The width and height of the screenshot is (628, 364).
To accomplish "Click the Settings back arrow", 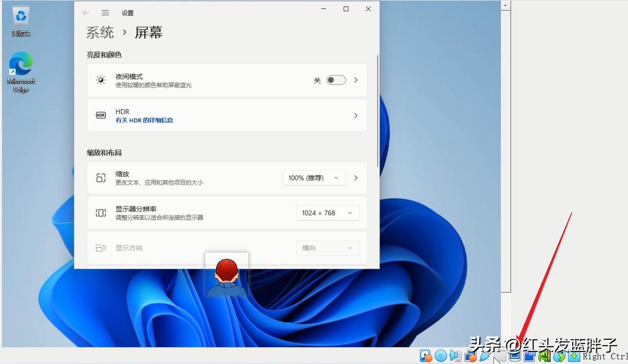I will click(x=85, y=13).
